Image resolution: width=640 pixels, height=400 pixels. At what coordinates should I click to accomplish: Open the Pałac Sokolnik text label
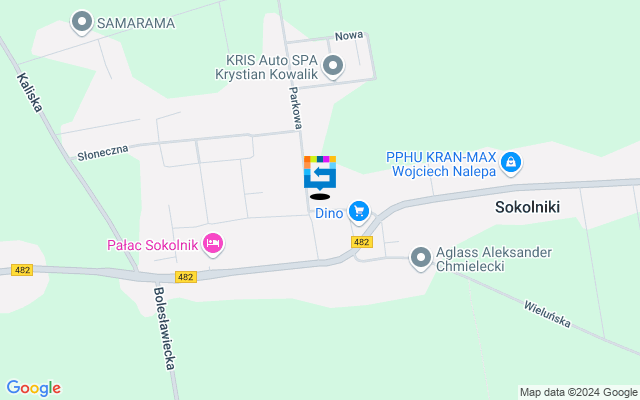(153, 245)
